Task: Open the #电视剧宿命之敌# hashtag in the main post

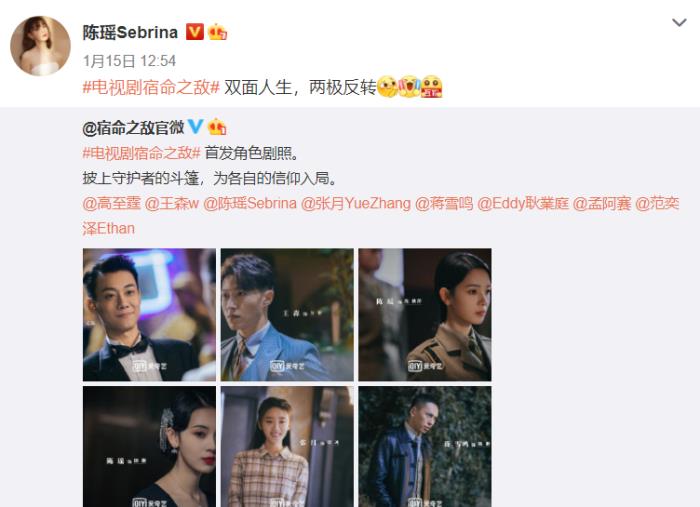Action: [x=151, y=87]
